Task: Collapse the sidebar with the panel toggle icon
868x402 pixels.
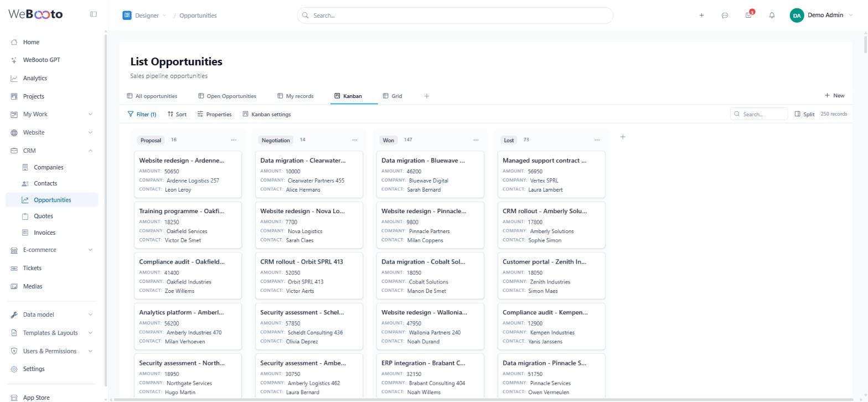Action: pyautogui.click(x=94, y=14)
